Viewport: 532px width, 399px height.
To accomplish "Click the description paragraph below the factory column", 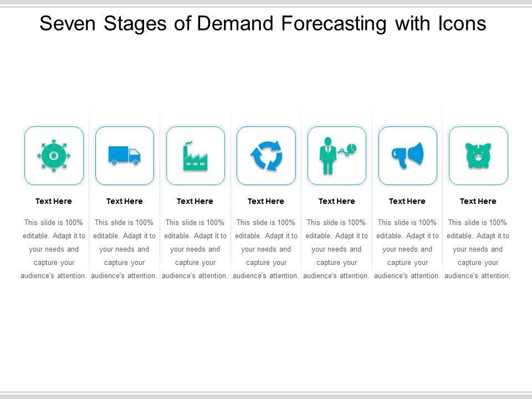I will pos(195,249).
